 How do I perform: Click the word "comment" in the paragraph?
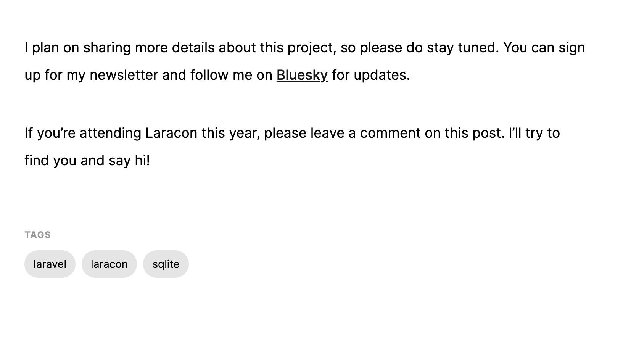390,133
